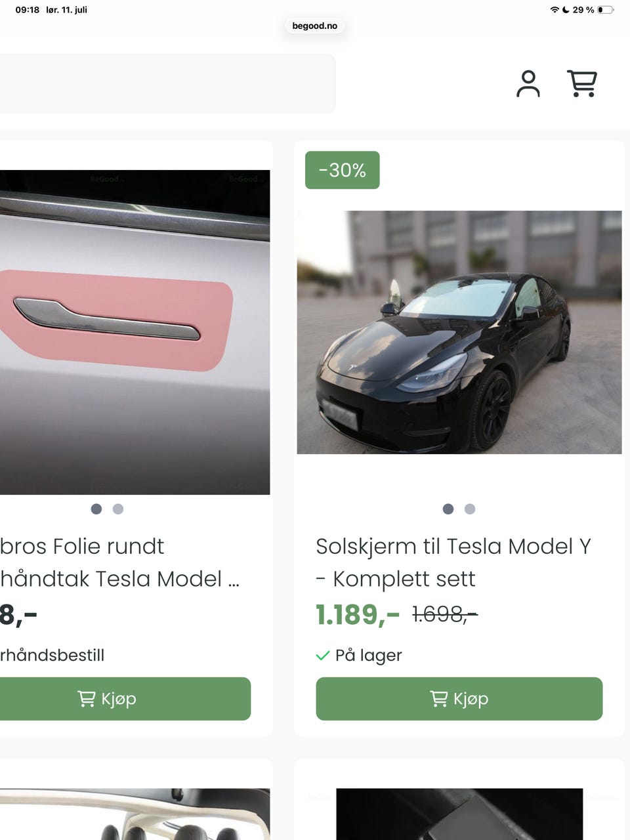Select first image dot for Solskjerm product
The image size is (630, 840).
click(448, 509)
